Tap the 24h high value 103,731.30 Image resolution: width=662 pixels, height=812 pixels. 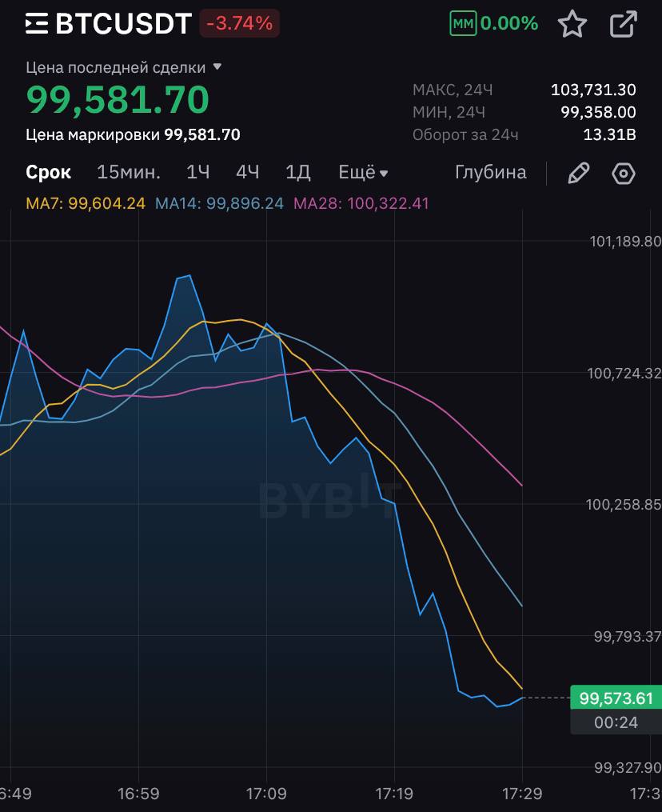pyautogui.click(x=593, y=90)
